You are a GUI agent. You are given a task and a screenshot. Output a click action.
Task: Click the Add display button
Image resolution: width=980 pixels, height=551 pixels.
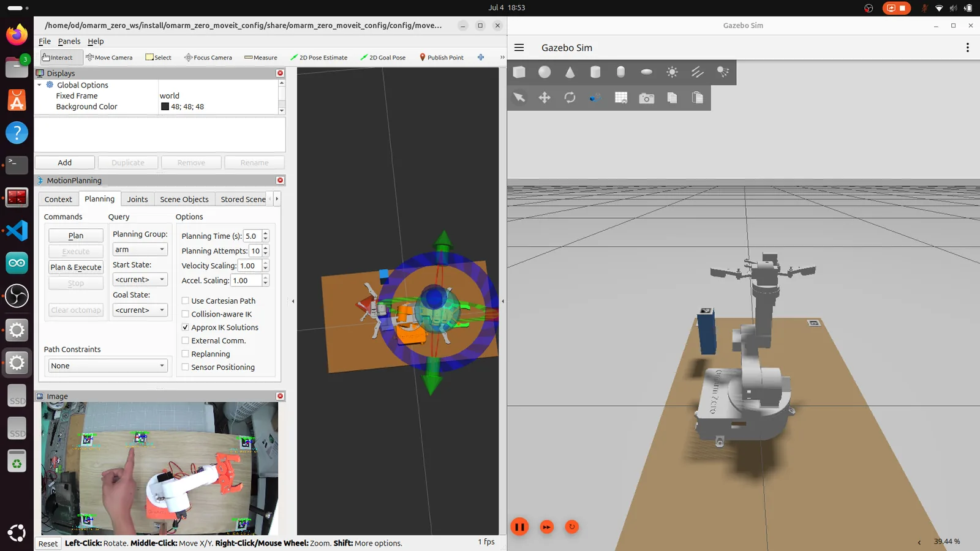65,162
